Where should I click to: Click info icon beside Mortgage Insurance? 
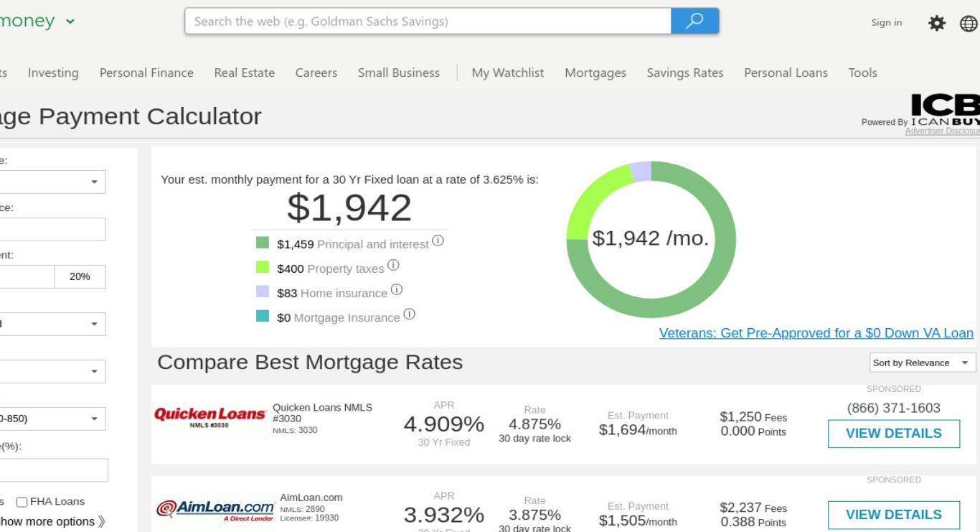410,314
